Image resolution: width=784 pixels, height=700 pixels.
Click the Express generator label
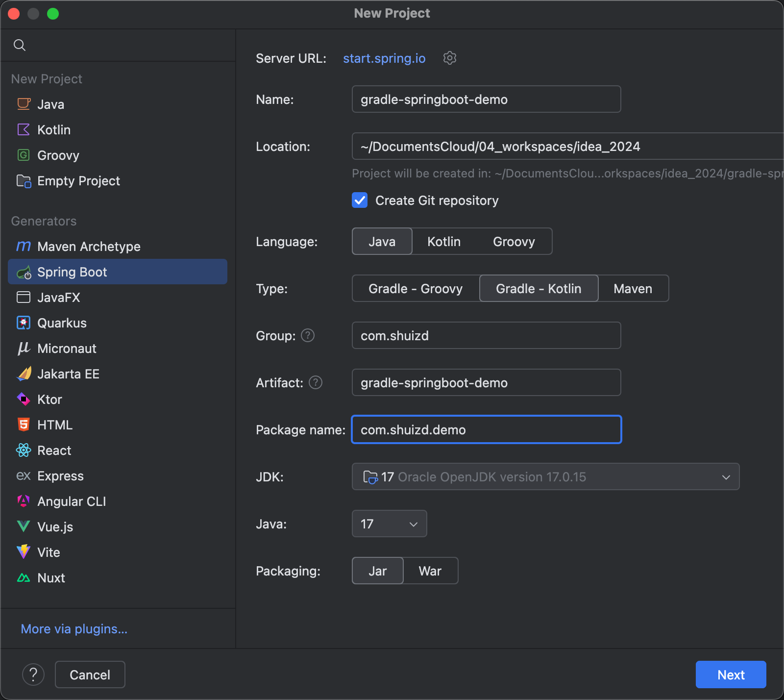click(x=60, y=475)
